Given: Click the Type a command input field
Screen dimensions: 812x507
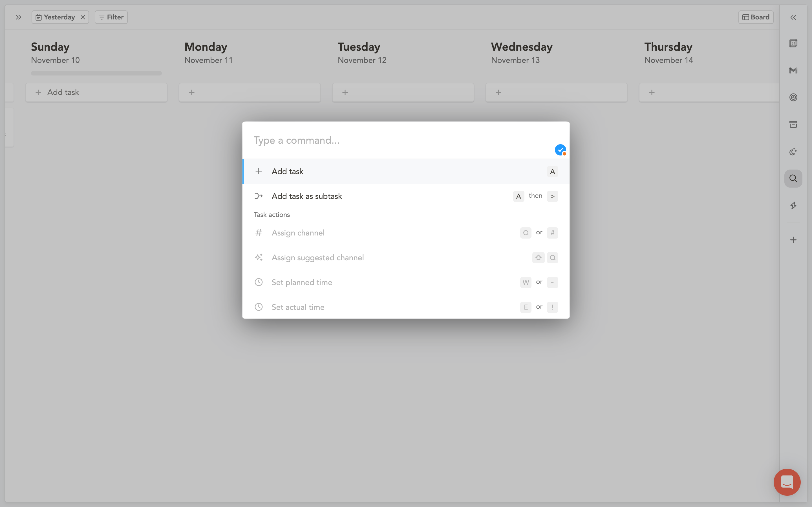Looking at the screenshot, I should pos(399,140).
